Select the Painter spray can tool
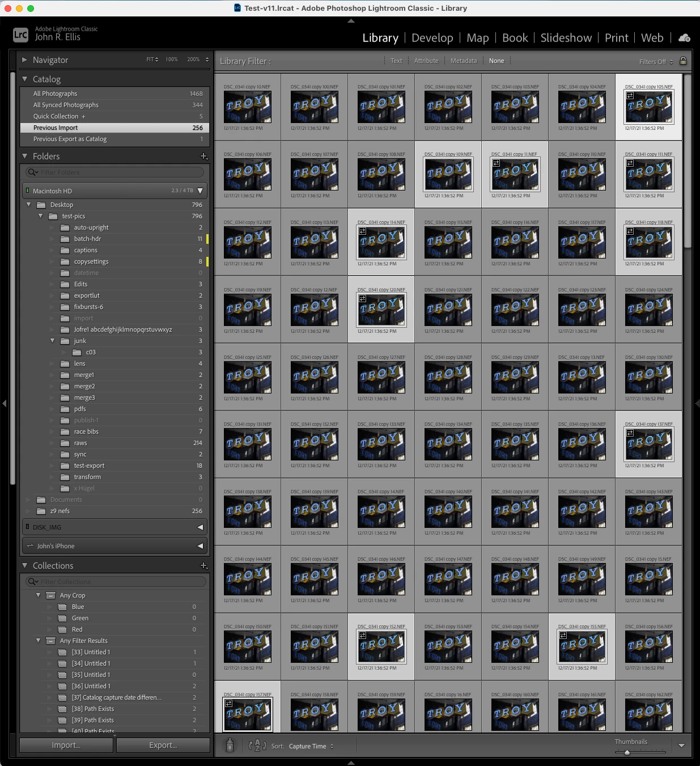 pyautogui.click(x=230, y=745)
